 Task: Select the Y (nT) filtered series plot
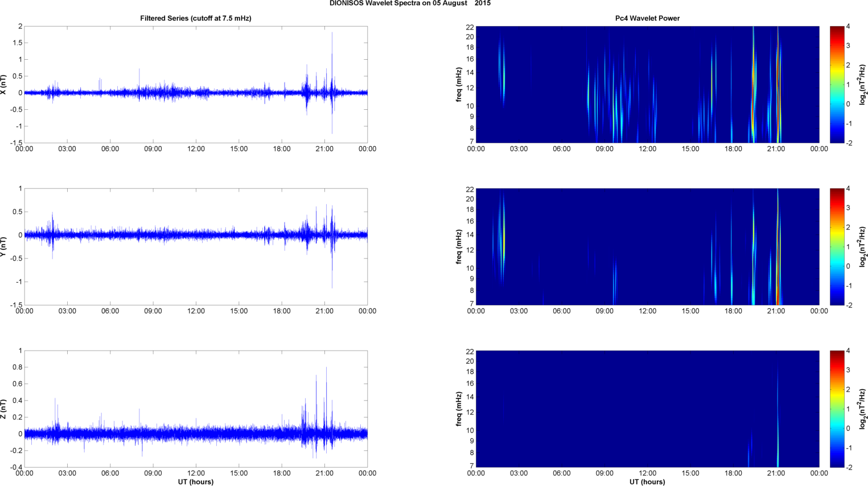point(196,247)
